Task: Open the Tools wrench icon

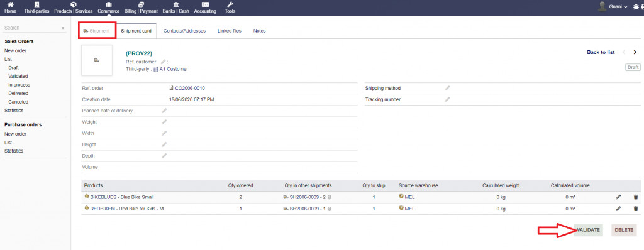Action: pos(230,4)
